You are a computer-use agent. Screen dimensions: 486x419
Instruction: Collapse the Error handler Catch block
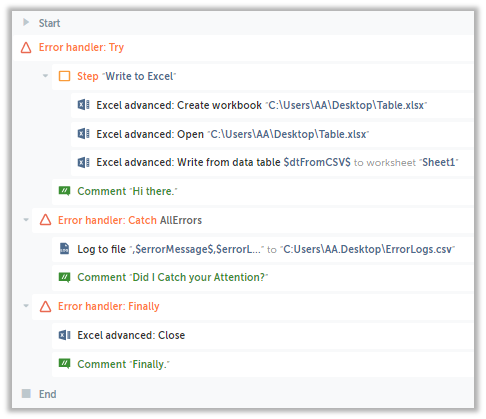[26, 220]
